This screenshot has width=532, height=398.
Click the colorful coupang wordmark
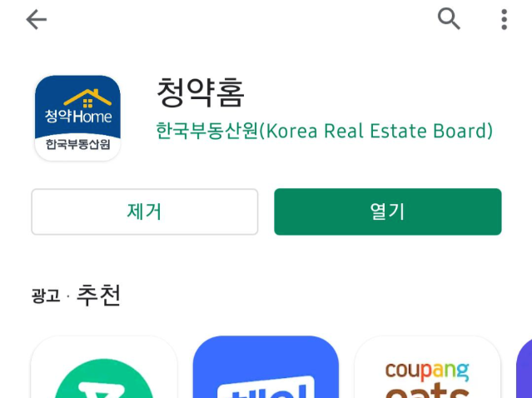(427, 371)
